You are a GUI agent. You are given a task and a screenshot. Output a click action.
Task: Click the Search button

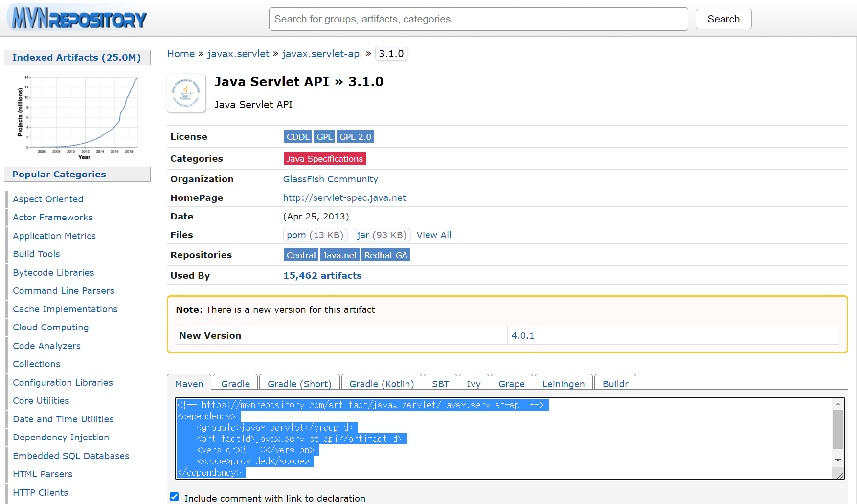click(x=723, y=19)
